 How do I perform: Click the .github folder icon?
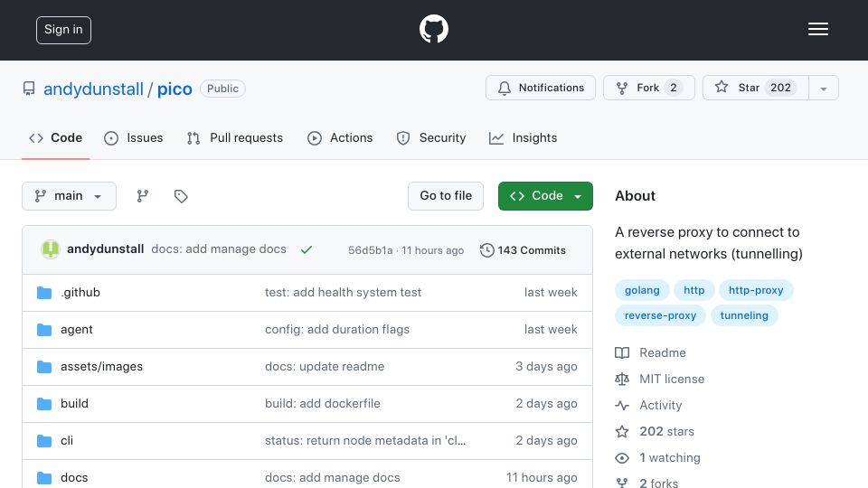tap(44, 292)
